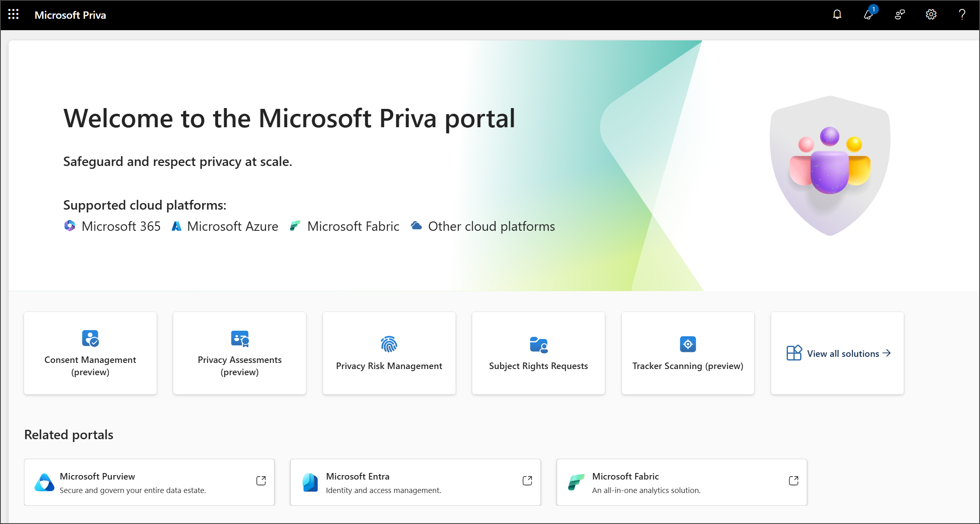Open Privacy Risk Management solution

(x=389, y=353)
